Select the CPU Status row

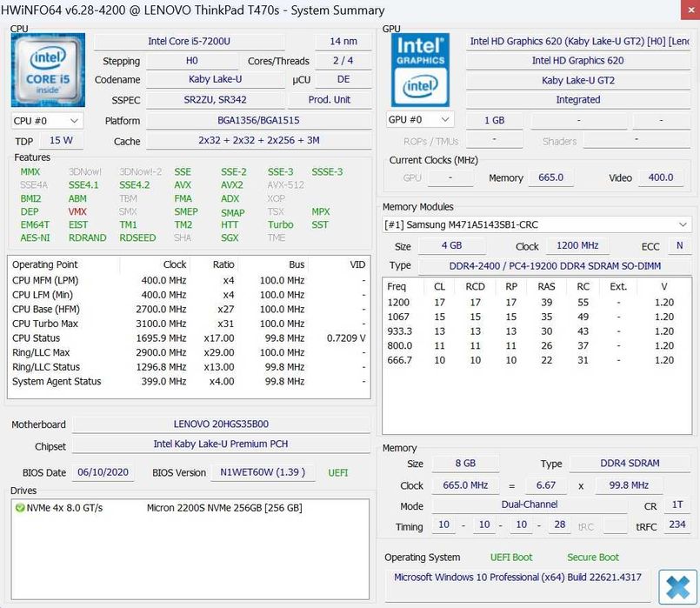point(189,338)
